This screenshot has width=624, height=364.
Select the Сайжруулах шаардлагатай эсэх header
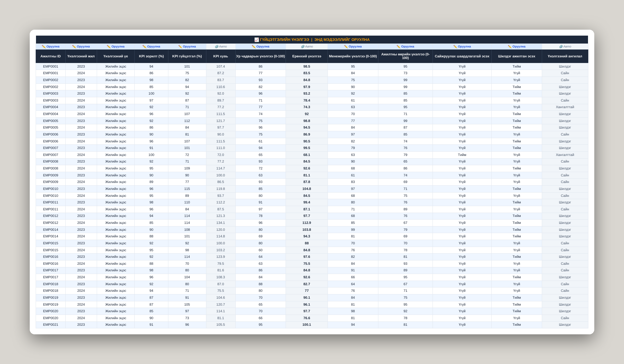(462, 56)
